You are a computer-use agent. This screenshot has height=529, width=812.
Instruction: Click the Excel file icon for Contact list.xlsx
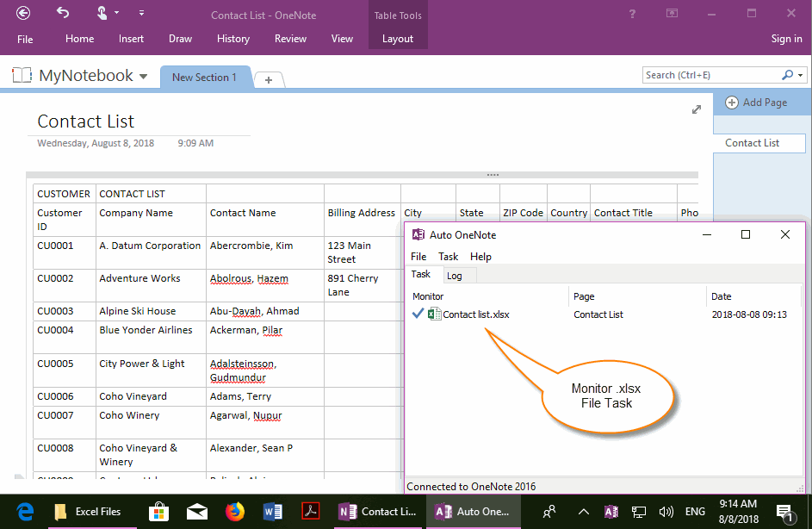(x=435, y=314)
